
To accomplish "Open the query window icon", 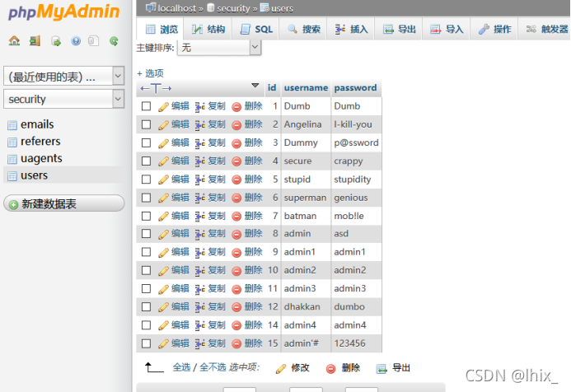I will [56, 41].
